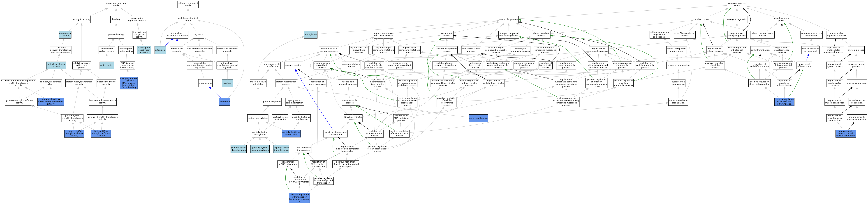Click the peptidyl-lysine dimethylation node
868x204 pixels.
click(238, 149)
